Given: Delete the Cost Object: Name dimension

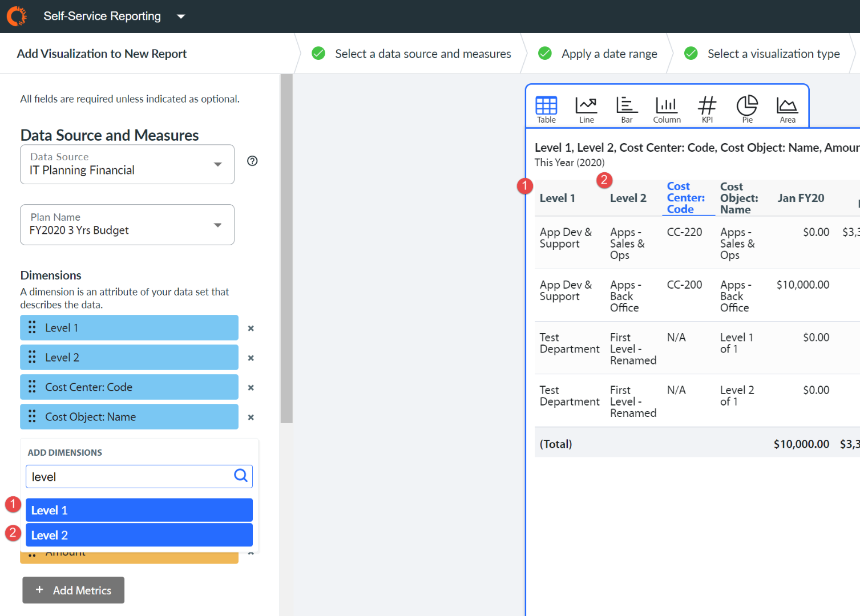Looking at the screenshot, I should pyautogui.click(x=251, y=418).
